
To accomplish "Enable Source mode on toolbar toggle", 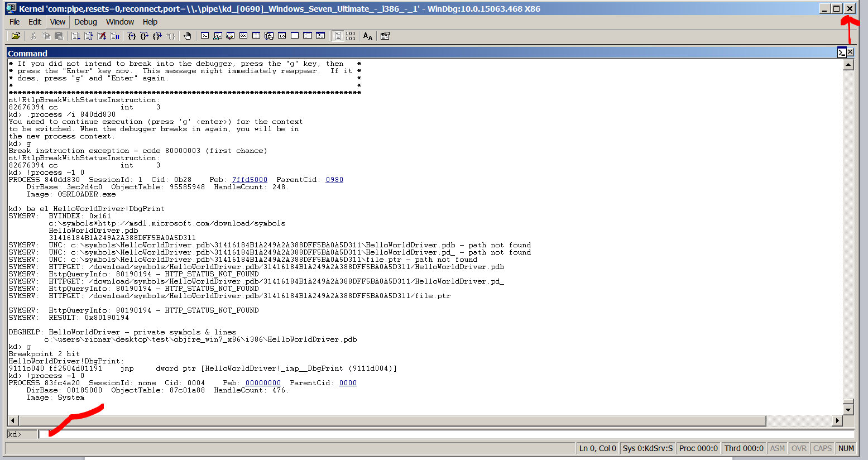I will click(x=338, y=36).
